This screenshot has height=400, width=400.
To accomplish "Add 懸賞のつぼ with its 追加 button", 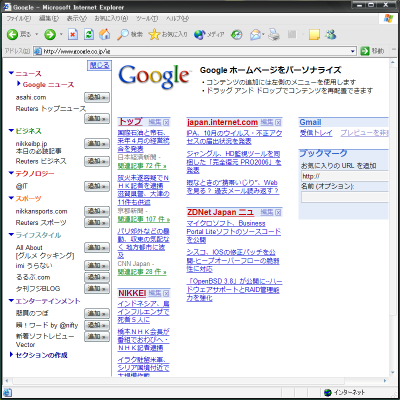I will click(x=97, y=314).
